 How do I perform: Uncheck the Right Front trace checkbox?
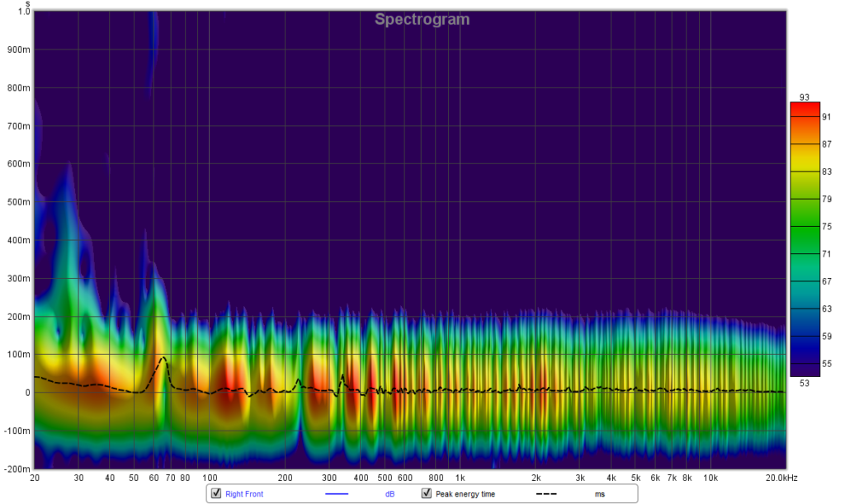tap(216, 493)
